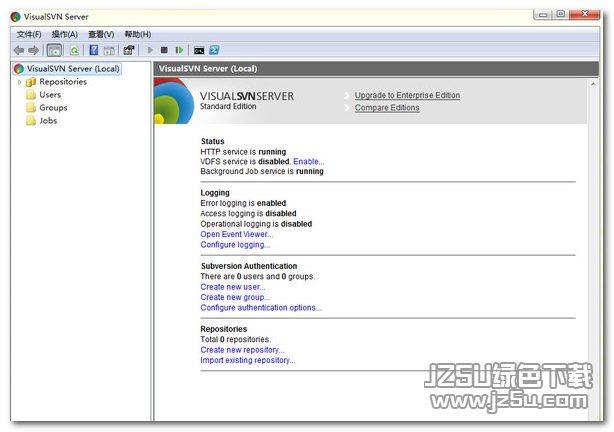Click the Create new repository link

(x=242, y=350)
